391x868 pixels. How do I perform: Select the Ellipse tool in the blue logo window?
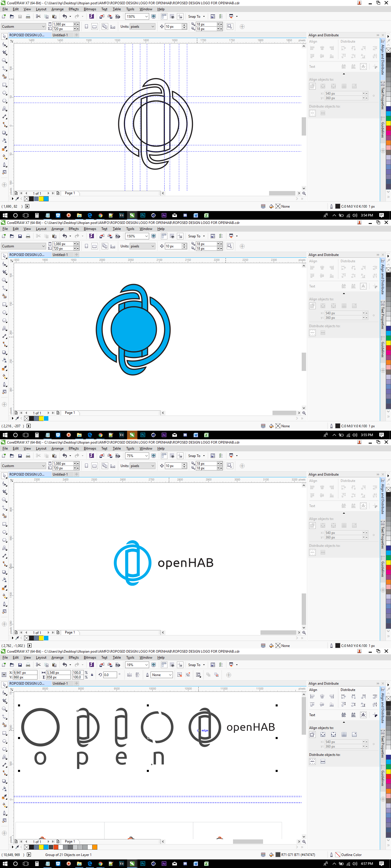pyautogui.click(x=4, y=312)
